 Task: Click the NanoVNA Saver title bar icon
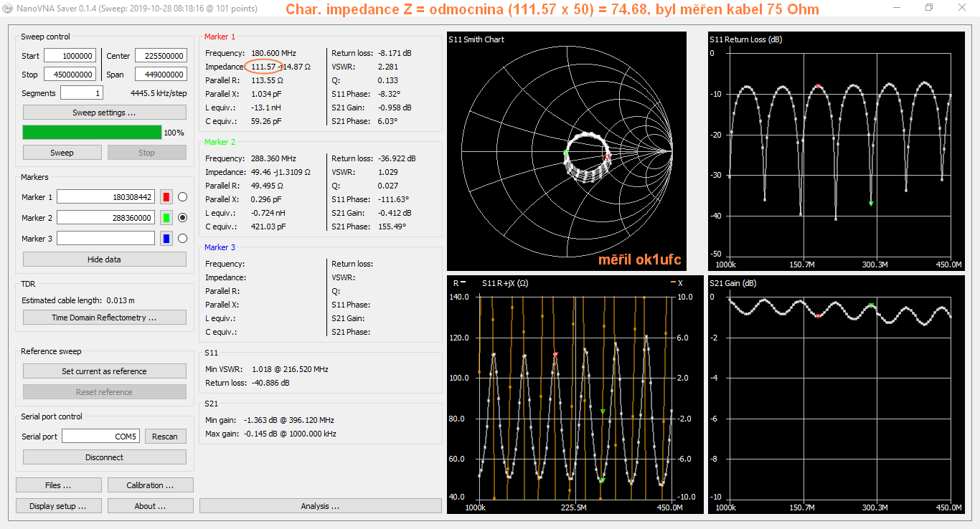pyautogui.click(x=8, y=8)
